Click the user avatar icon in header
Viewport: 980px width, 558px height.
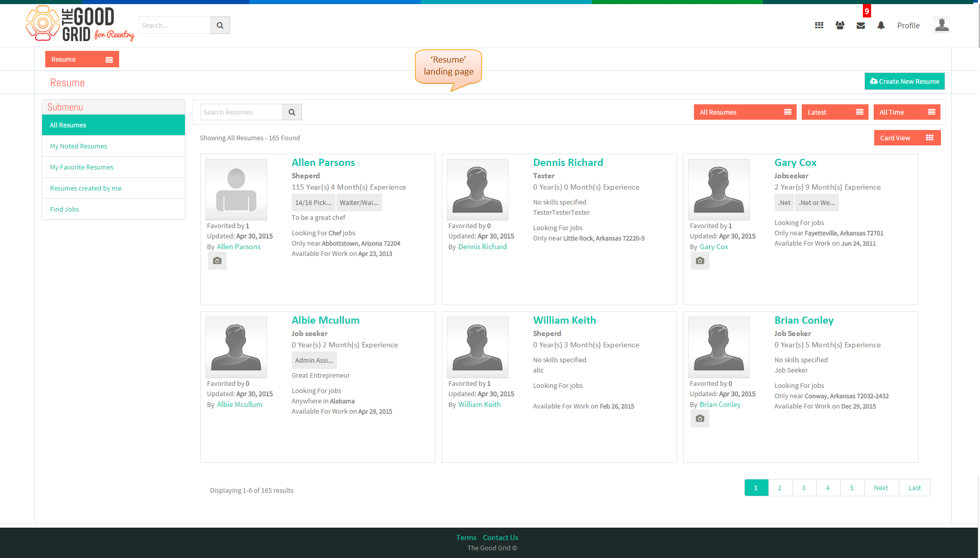941,25
